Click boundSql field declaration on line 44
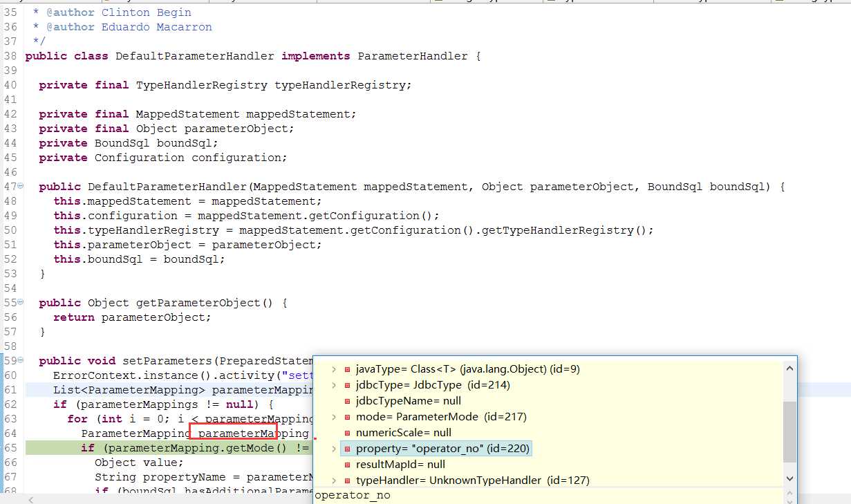This screenshot has height=504, width=851. [184, 143]
